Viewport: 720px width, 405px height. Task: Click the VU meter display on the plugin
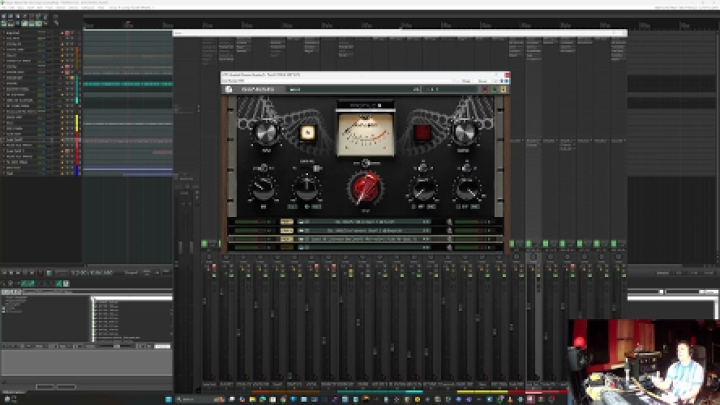click(x=366, y=135)
